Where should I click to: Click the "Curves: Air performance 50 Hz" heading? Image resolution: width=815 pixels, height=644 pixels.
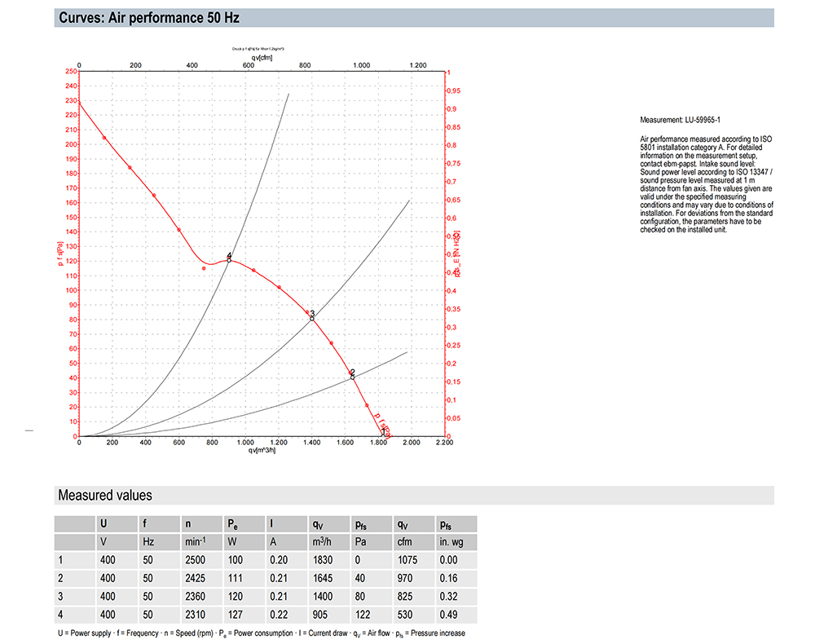pyautogui.click(x=148, y=17)
